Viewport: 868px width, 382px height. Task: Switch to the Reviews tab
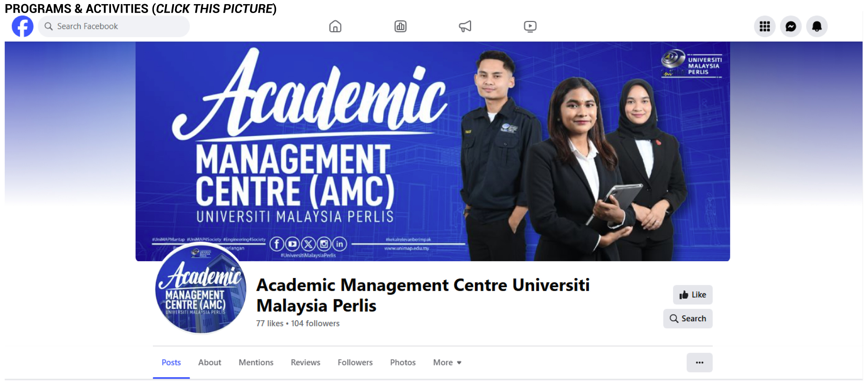305,362
